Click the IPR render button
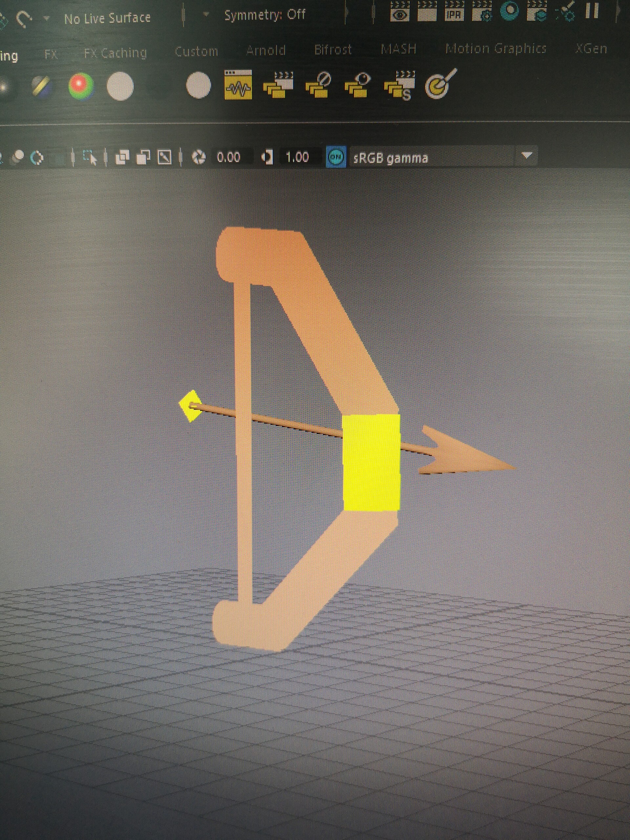The width and height of the screenshot is (630, 840). pyautogui.click(x=454, y=11)
